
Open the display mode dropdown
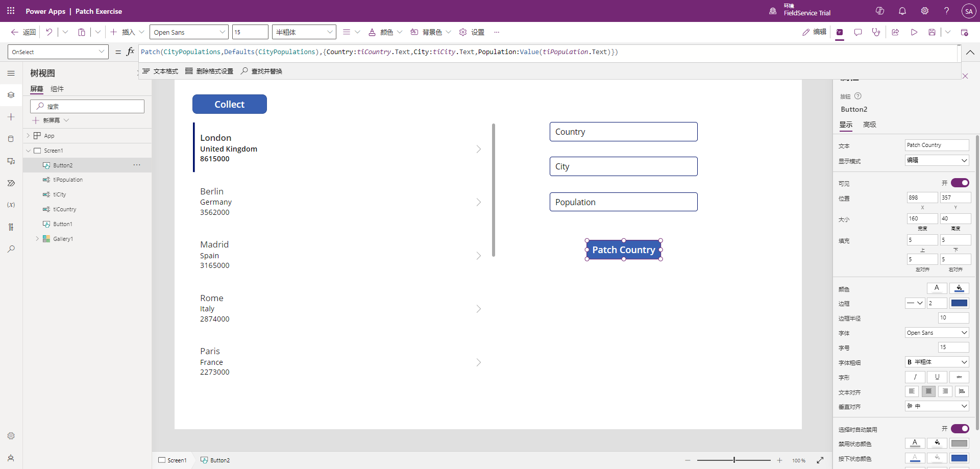937,160
